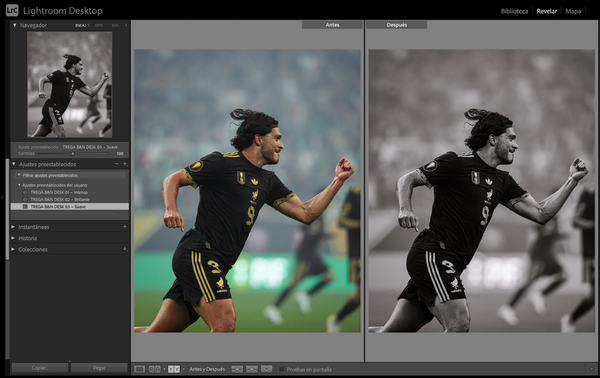Click the preset icon beside DESK 01 – Intenso
This screenshot has width=600, height=378.
[x=25, y=192]
